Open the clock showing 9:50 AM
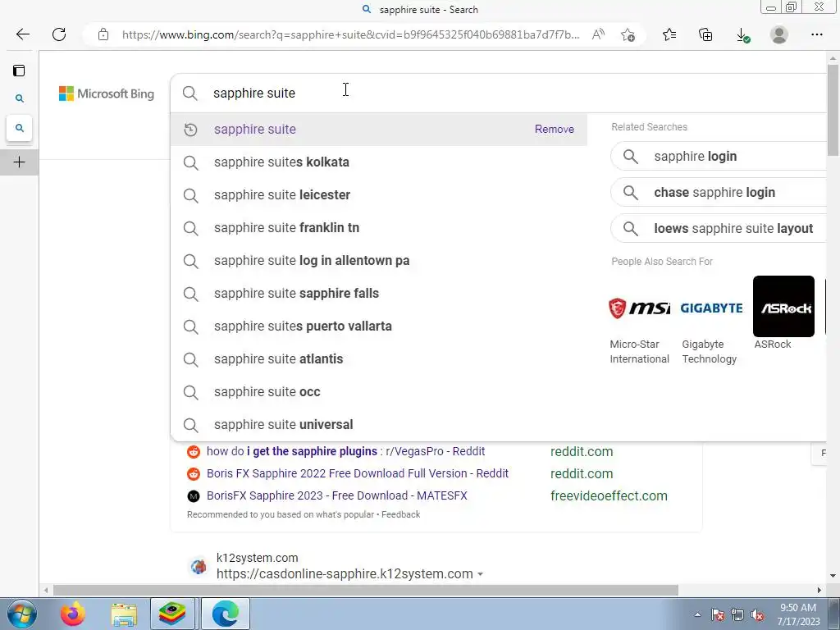The width and height of the screenshot is (840, 630). 798,614
